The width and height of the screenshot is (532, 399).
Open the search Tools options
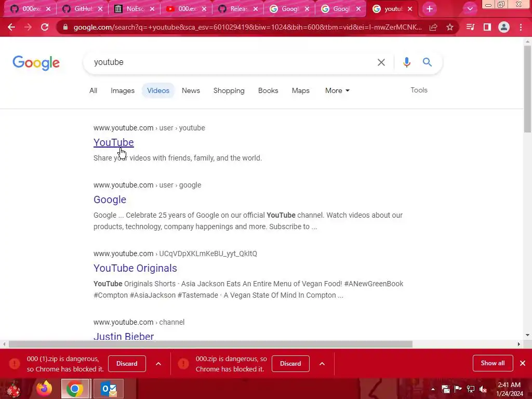[419, 90]
